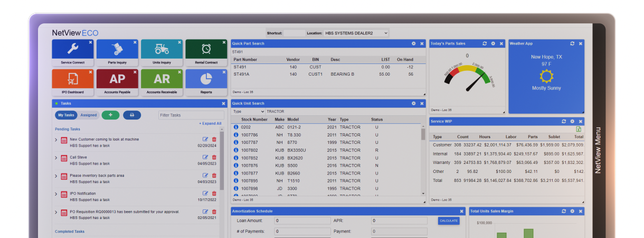Refresh the Weather App widget
Image resolution: width=644 pixels, height=238 pixels.
572,43
